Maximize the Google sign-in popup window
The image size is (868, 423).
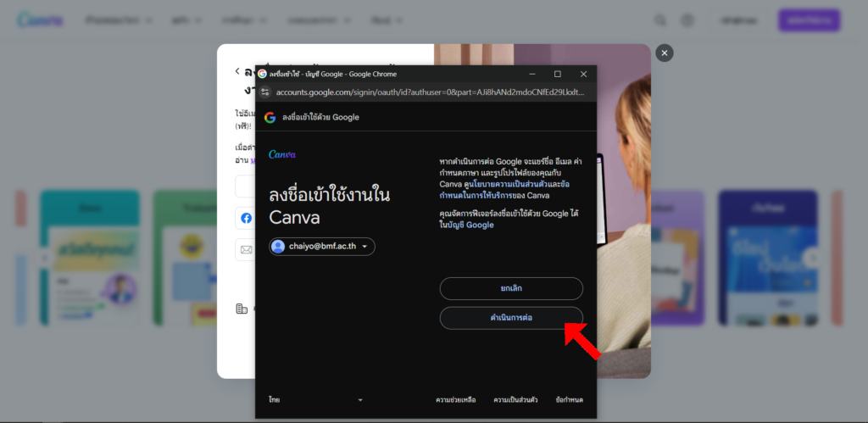click(x=558, y=74)
